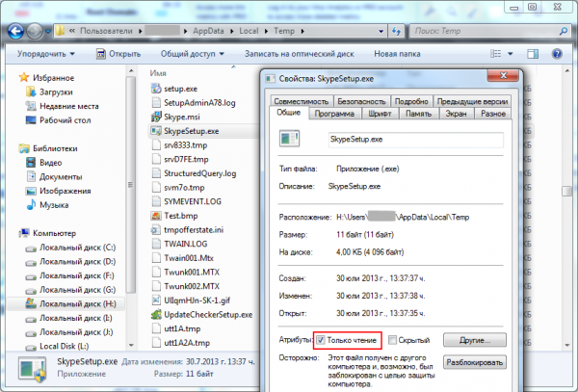This screenshot has height=392, width=578.
Task: Refresh the Temp folder view
Action: 397,32
